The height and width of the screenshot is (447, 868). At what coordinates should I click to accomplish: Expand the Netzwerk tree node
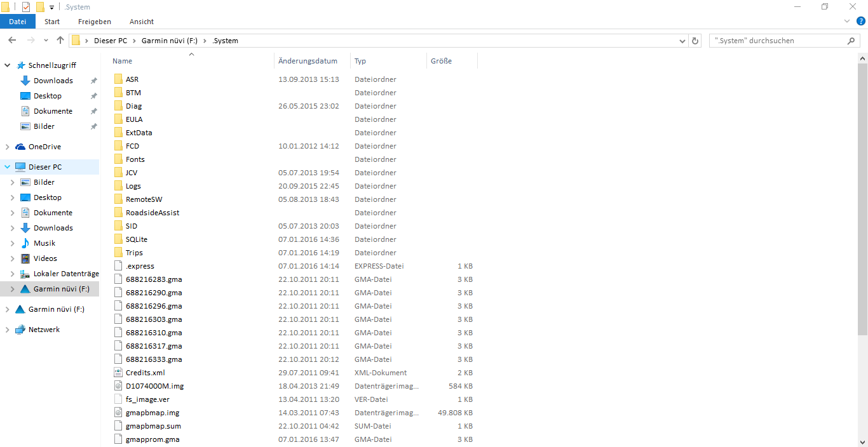[x=7, y=330]
